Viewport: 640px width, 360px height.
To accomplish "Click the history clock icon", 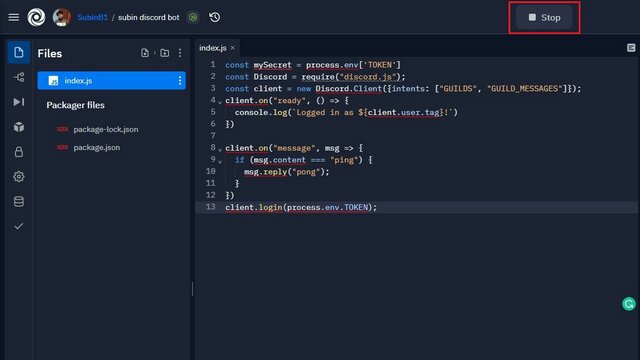I will [x=214, y=17].
